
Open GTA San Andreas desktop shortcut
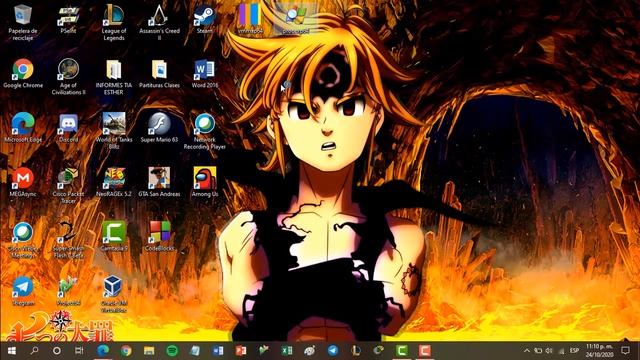coord(159,182)
